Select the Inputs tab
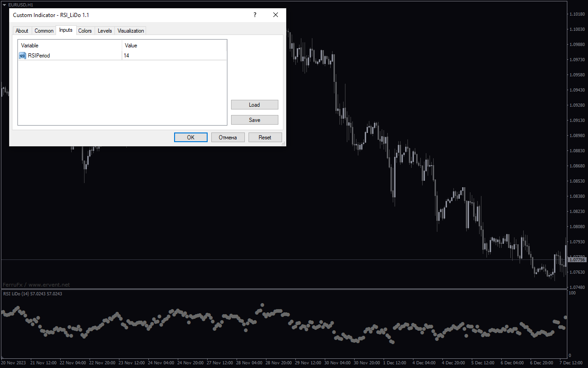Viewport: 588px width, 368px height. (66, 30)
